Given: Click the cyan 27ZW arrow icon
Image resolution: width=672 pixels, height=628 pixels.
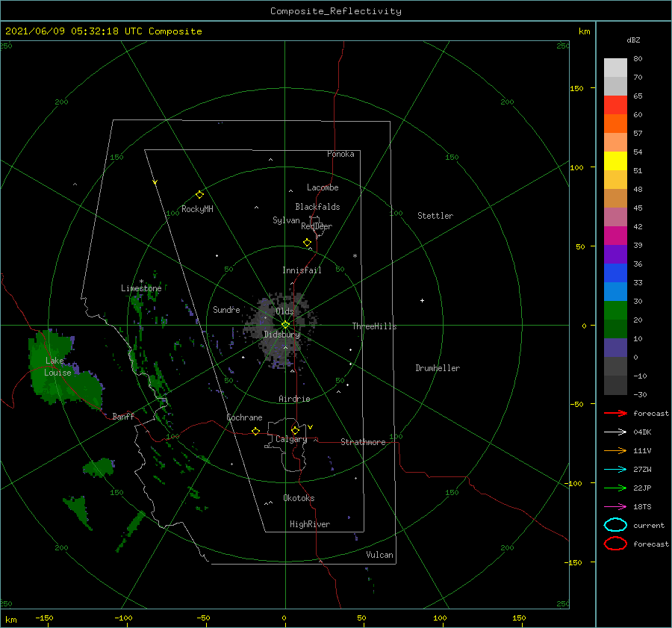Looking at the screenshot, I should click(x=615, y=470).
